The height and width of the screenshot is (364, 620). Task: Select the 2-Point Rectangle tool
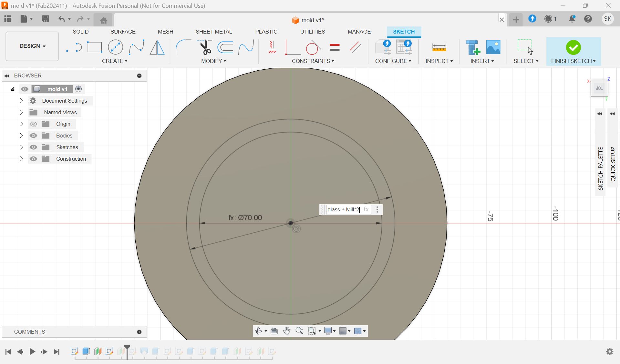pos(95,47)
